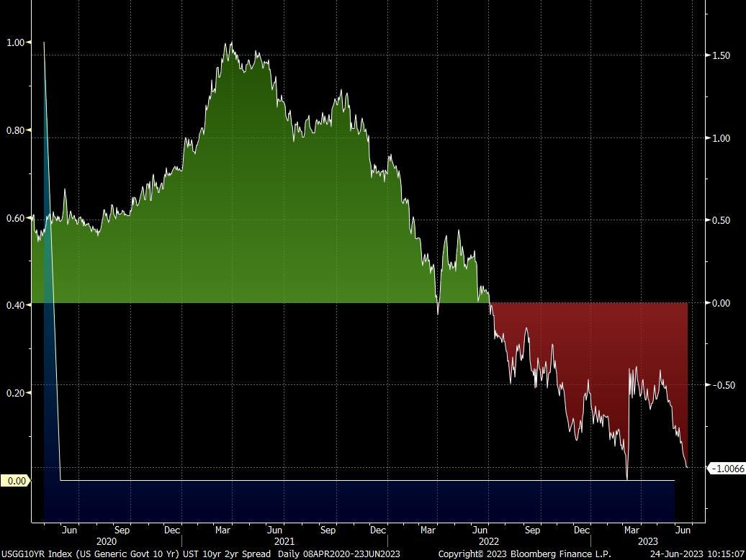The height and width of the screenshot is (560, 746).
Task: Click the 2021 year label
Action: click(x=284, y=541)
